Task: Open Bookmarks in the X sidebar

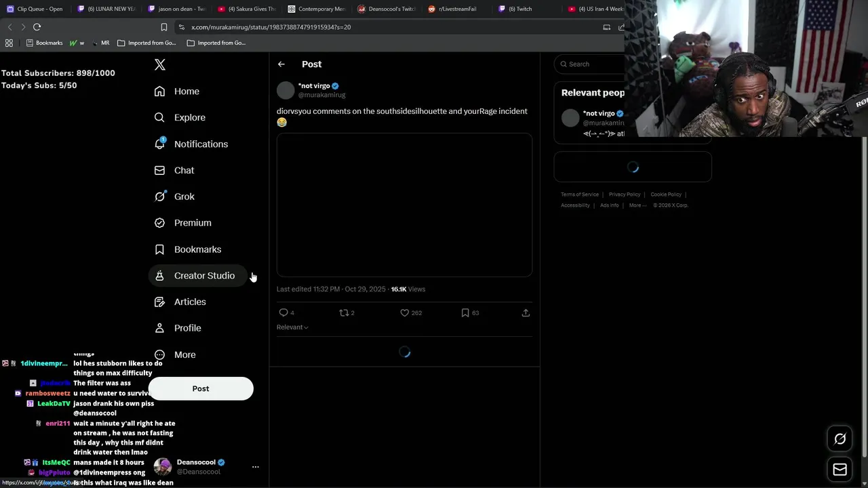Action: pyautogui.click(x=187, y=249)
